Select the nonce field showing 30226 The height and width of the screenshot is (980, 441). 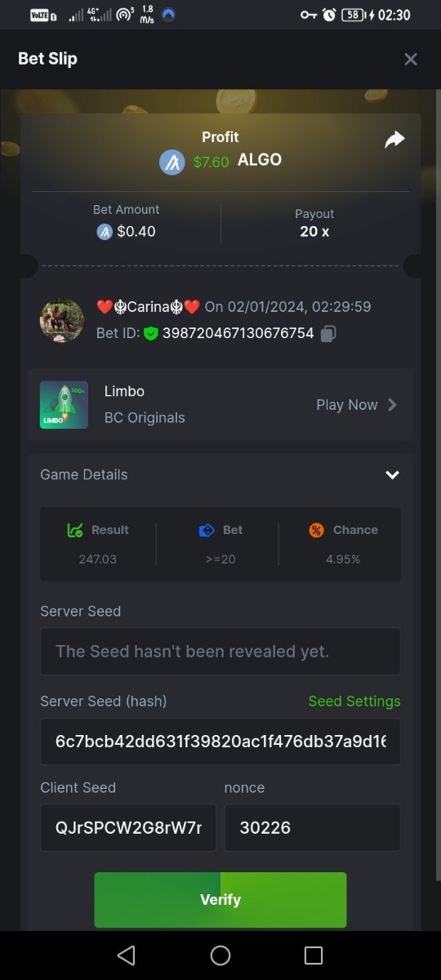tap(313, 828)
